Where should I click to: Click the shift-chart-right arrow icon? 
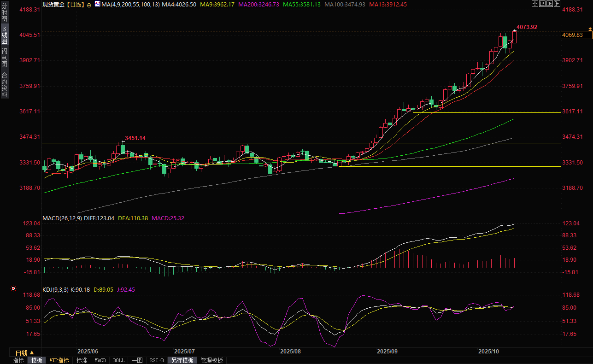tap(557, 4)
